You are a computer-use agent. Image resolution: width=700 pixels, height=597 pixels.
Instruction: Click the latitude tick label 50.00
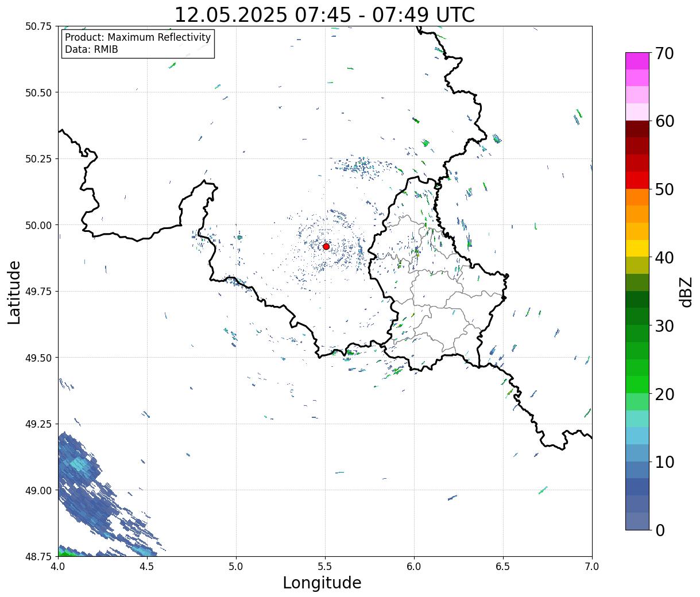(x=38, y=225)
